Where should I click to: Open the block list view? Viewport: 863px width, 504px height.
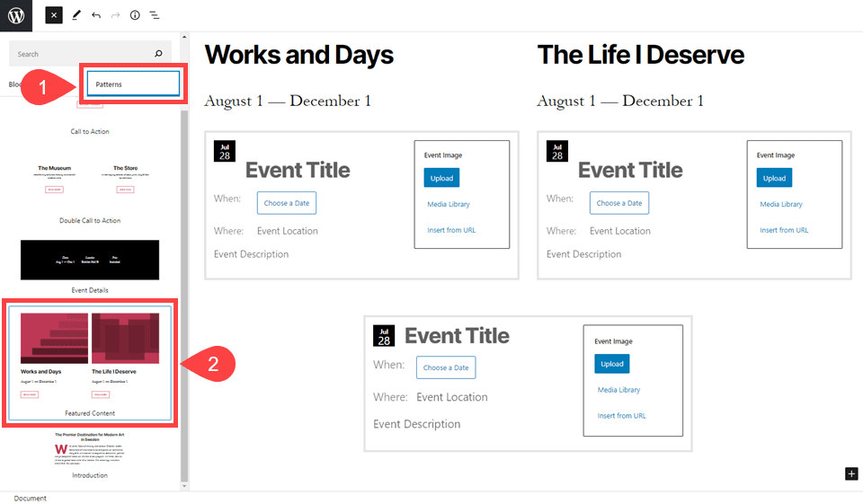155,15
